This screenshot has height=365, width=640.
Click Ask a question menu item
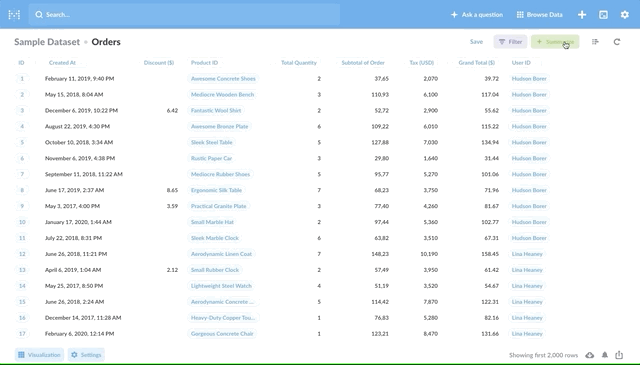(x=477, y=15)
